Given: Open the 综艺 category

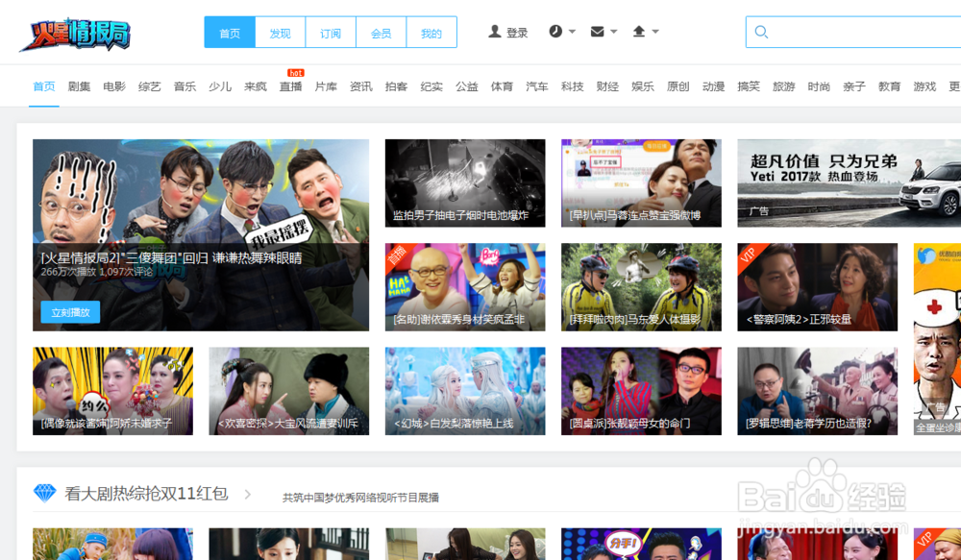Looking at the screenshot, I should (150, 86).
